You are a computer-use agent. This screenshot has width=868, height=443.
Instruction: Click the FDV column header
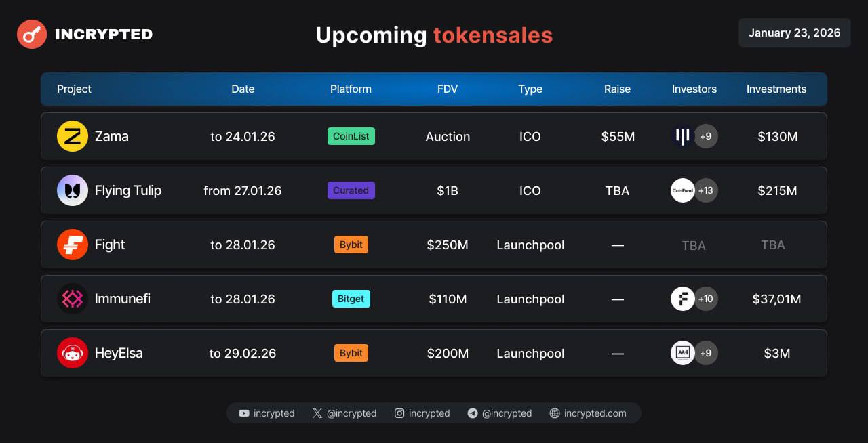[448, 89]
